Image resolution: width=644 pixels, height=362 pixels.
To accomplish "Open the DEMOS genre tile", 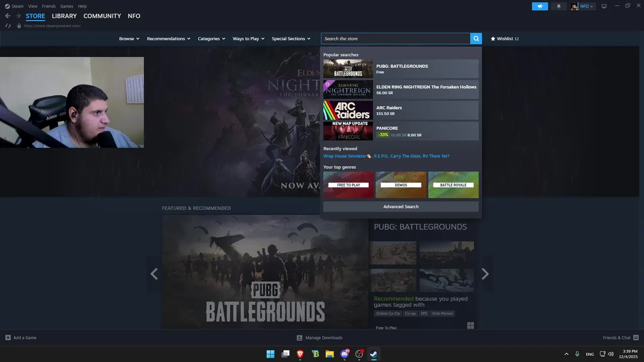I will click(401, 185).
